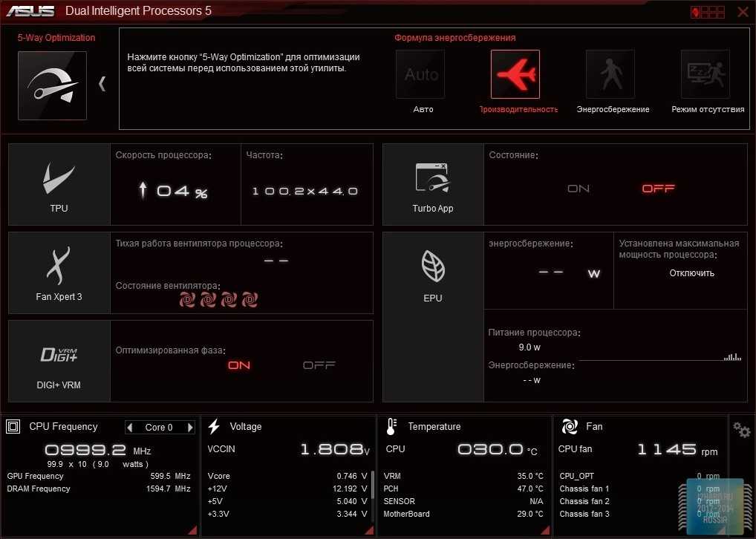The height and width of the screenshot is (539, 756).
Task: Select previous core with left arrow
Action: pyautogui.click(x=130, y=428)
